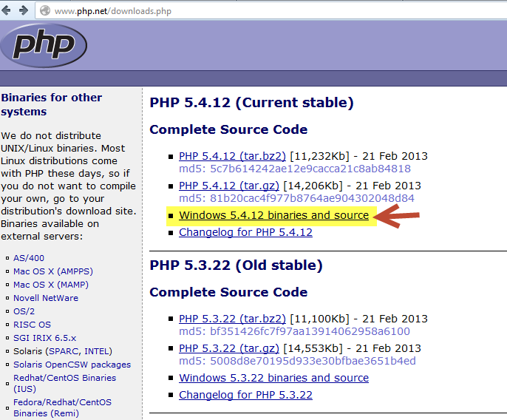507x420 pixels.
Task: Download PHP 5.3.22 (tar.bz2)
Action: click(232, 319)
